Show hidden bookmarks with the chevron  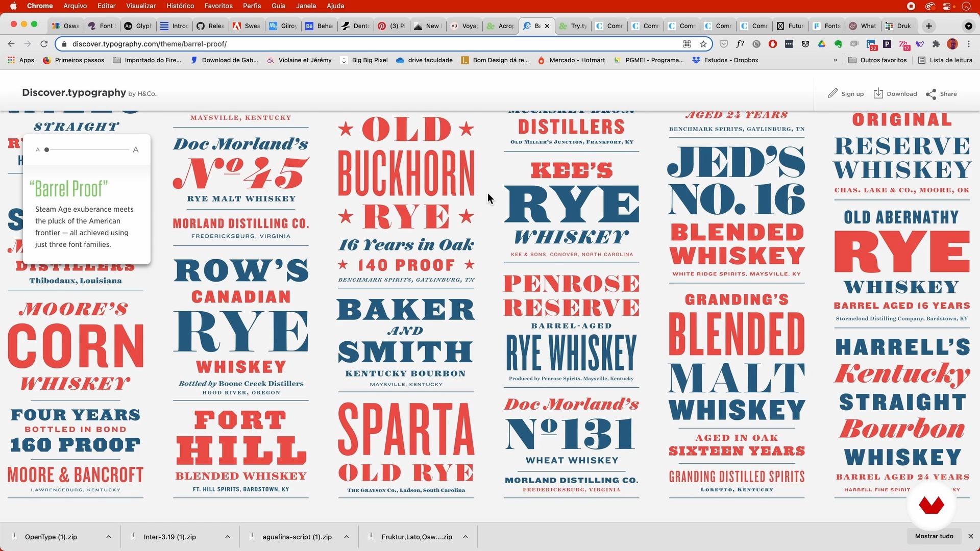click(x=836, y=60)
